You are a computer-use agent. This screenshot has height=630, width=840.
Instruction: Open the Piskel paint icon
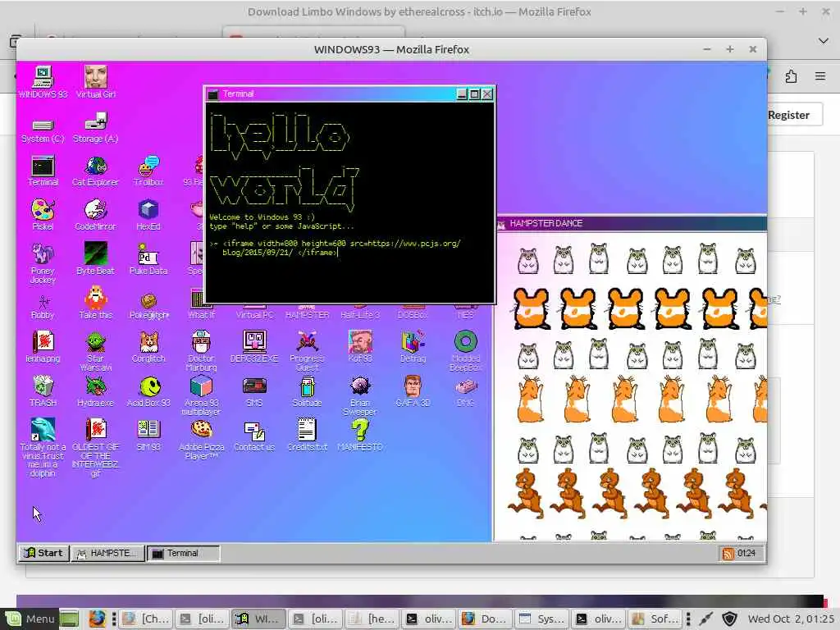(x=43, y=214)
